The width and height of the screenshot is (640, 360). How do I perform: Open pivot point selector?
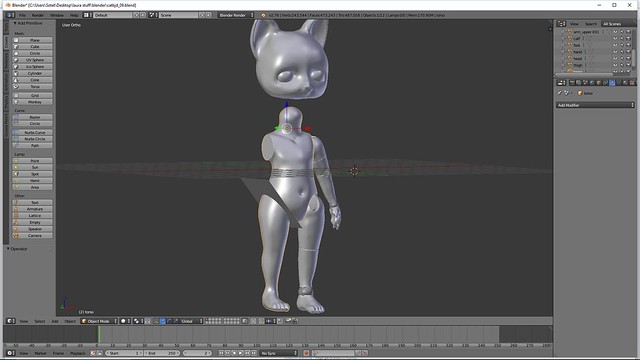pyautogui.click(x=138, y=321)
